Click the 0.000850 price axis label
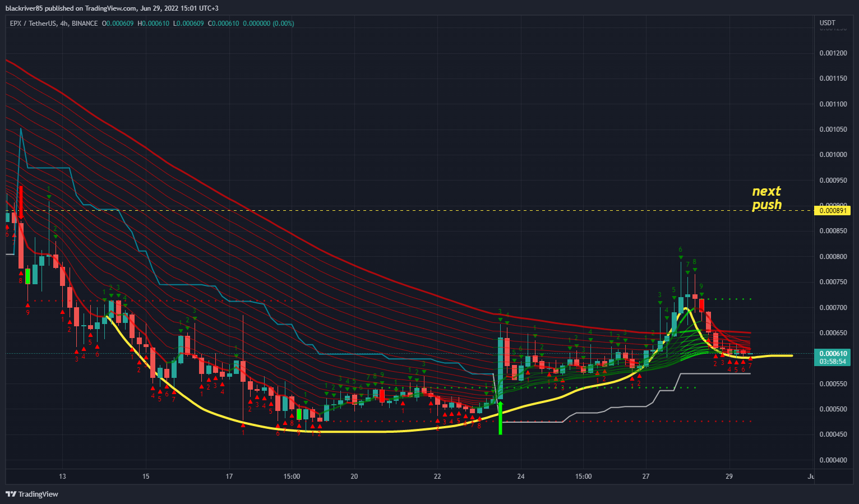Viewport: 859px width, 504px height. pos(833,231)
